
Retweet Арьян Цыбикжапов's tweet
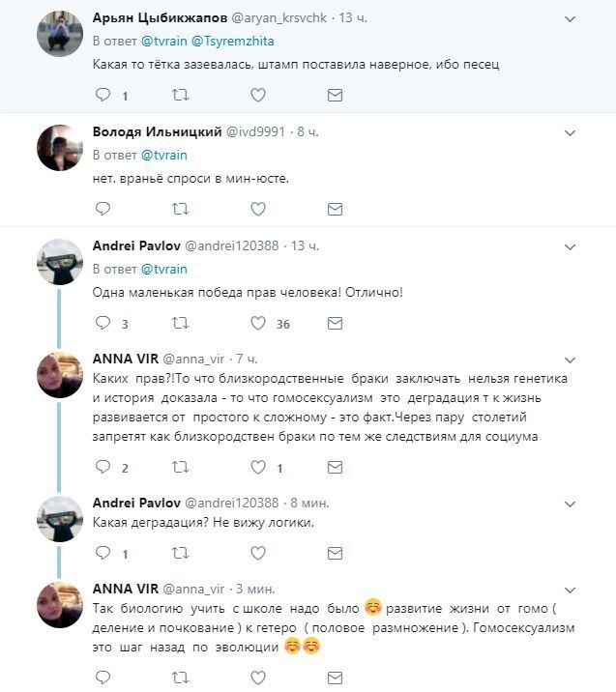tap(180, 95)
